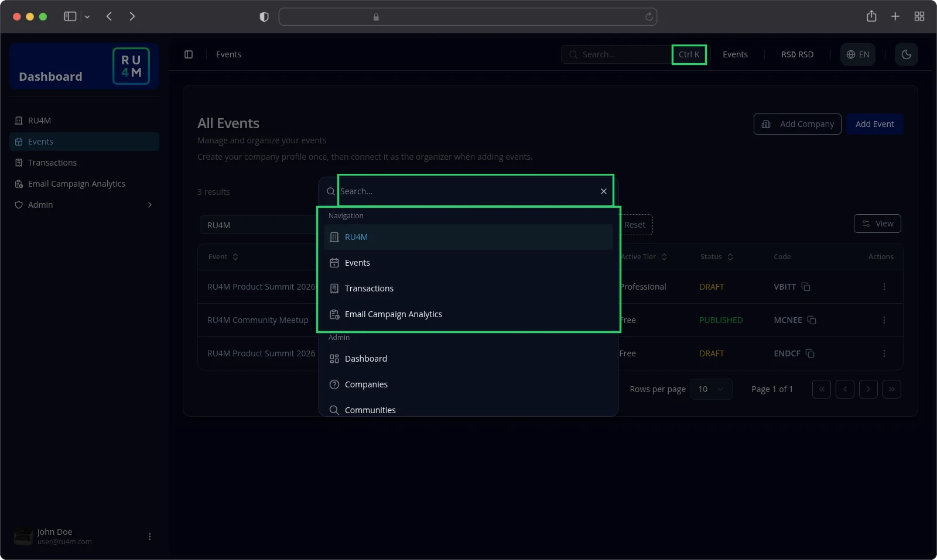Go to previous page of results

[x=845, y=389]
